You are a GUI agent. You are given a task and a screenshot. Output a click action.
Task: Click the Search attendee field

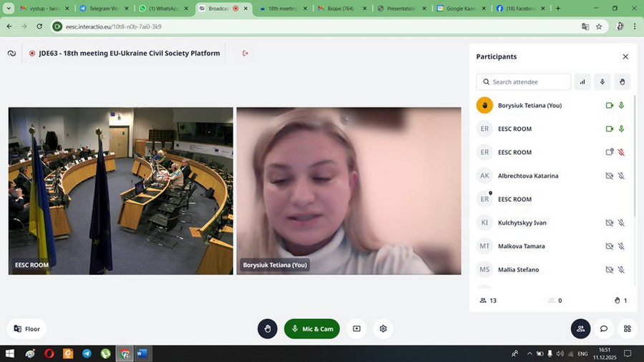click(x=524, y=82)
